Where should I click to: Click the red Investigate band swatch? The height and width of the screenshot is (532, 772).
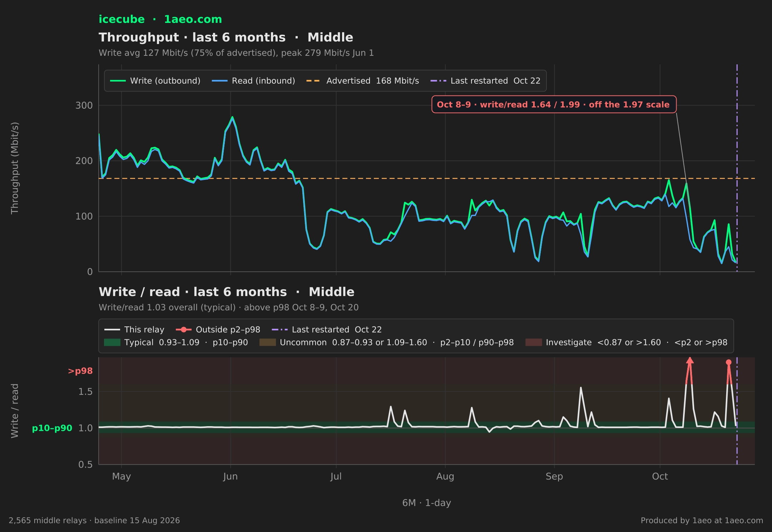534,343
